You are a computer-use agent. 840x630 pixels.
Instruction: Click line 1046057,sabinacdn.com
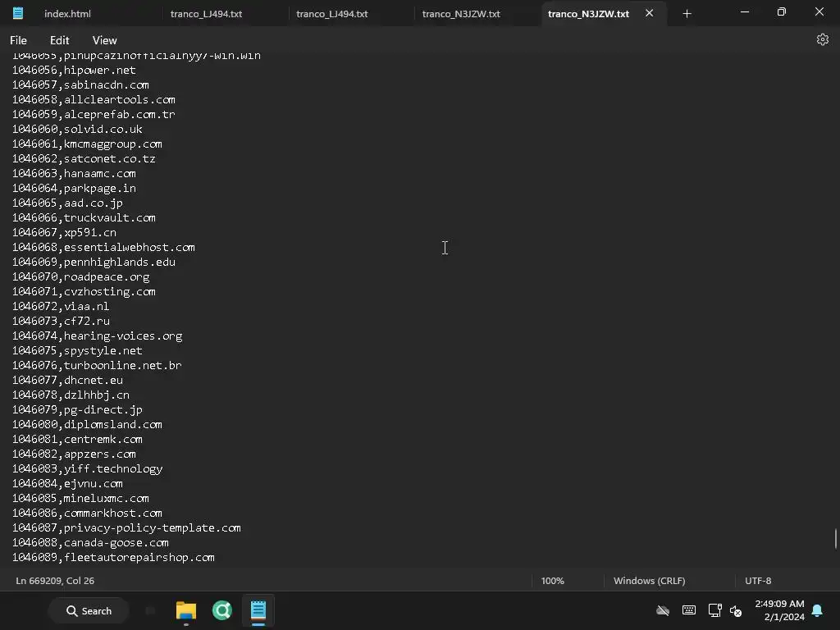pos(80,84)
